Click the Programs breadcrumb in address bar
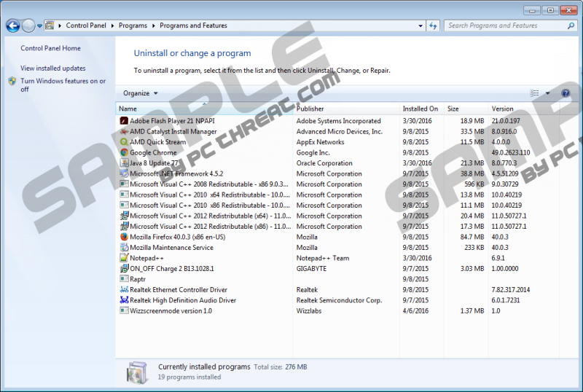This screenshot has height=392, width=583. (133, 26)
